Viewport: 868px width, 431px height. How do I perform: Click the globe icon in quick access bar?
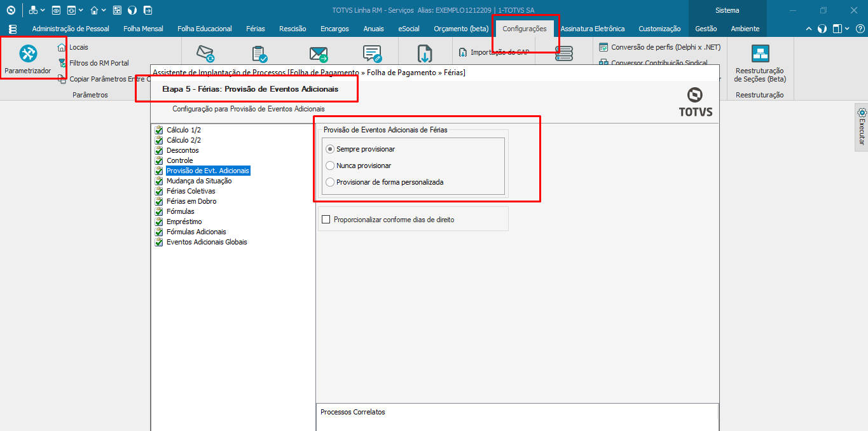click(x=132, y=10)
